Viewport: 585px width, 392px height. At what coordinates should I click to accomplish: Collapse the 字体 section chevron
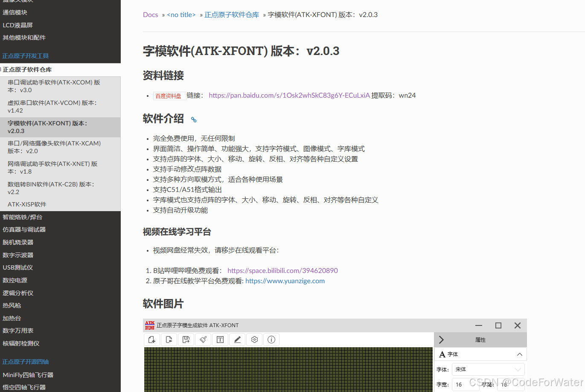(520, 354)
